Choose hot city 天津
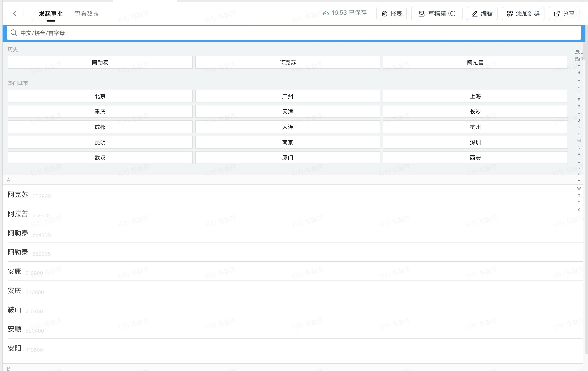The height and width of the screenshot is (371, 588). (288, 112)
